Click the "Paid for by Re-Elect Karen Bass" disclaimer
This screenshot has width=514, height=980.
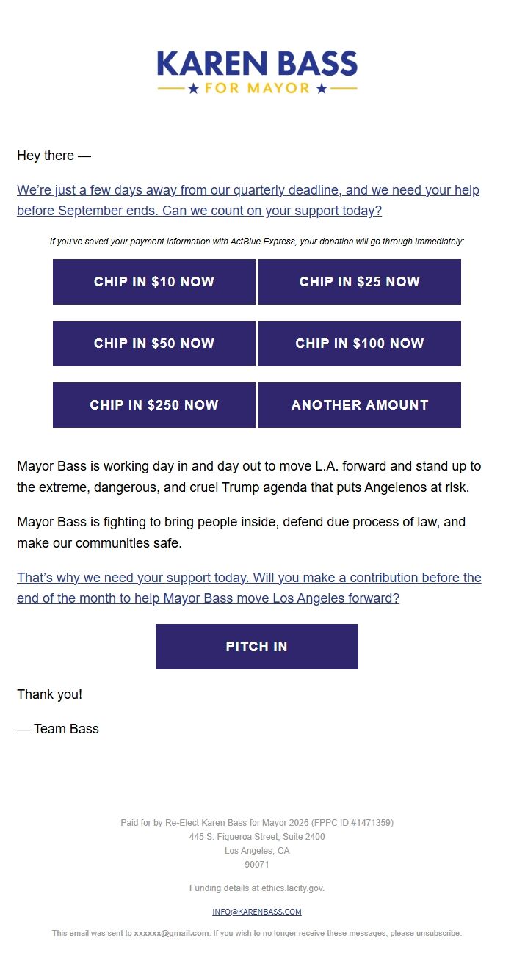(x=257, y=823)
